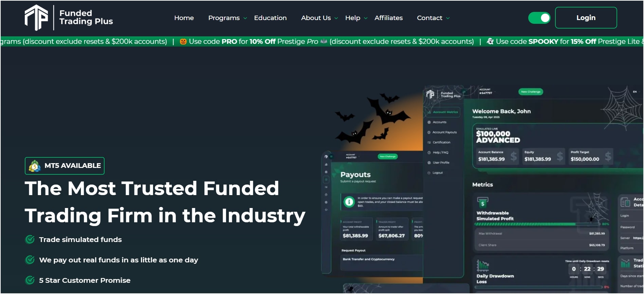The image size is (644, 294).
Task: Click the Daily Drawdown Loss chart icon
Action: [482, 265]
